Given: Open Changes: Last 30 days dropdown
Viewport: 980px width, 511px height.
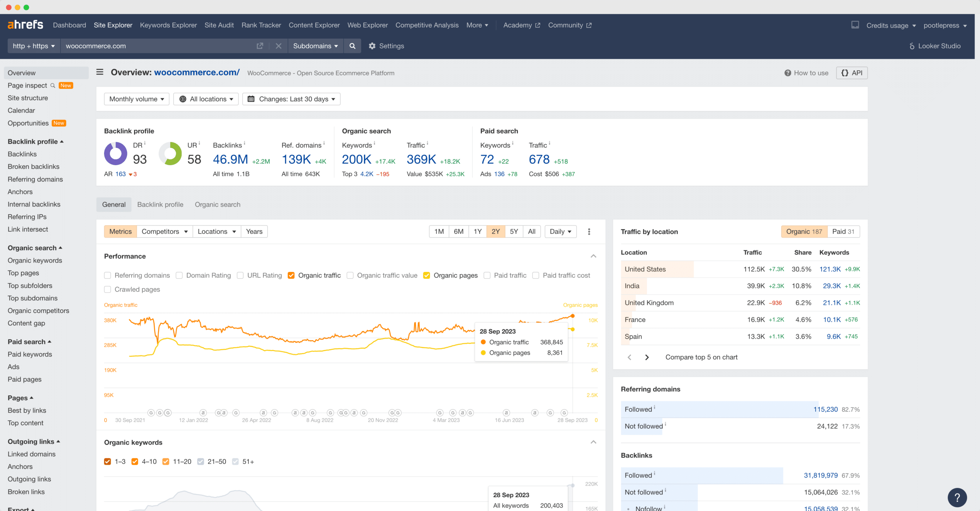Looking at the screenshot, I should pos(291,99).
